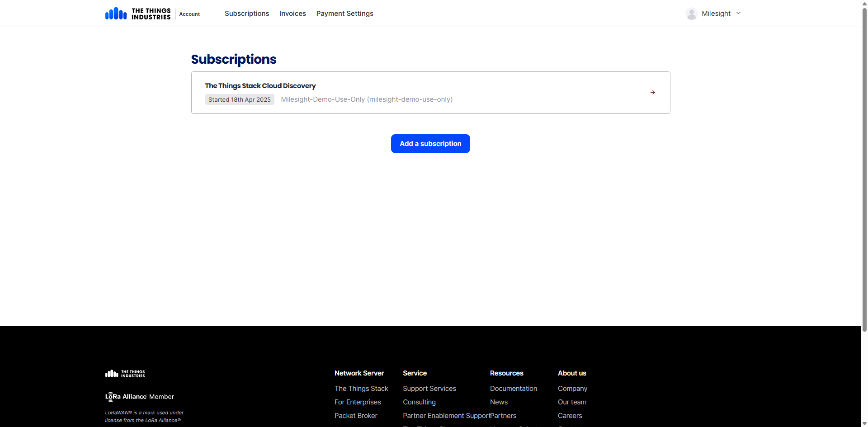Open the Partners footer link
The width and height of the screenshot is (868, 427).
pos(503,416)
